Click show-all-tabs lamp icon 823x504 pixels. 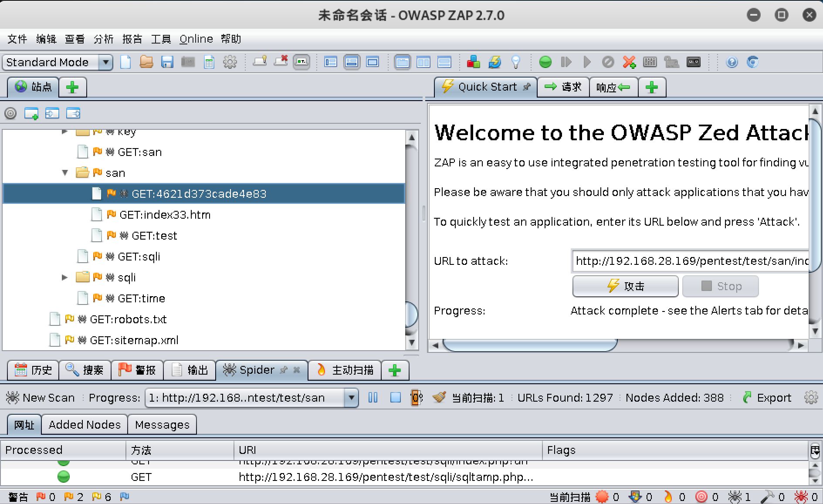[260, 62]
